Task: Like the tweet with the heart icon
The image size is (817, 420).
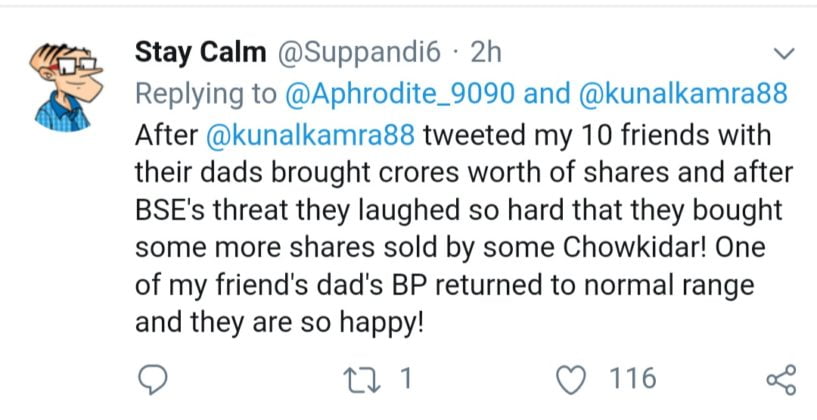Action: 575,380
